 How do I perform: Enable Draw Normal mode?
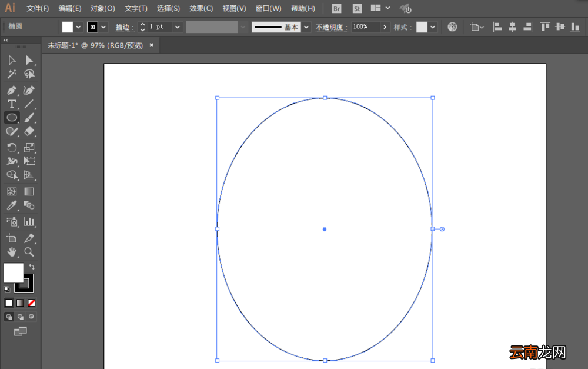click(x=9, y=317)
